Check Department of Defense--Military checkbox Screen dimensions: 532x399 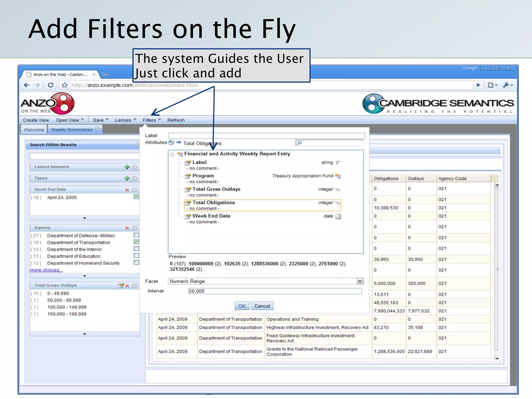click(136, 235)
